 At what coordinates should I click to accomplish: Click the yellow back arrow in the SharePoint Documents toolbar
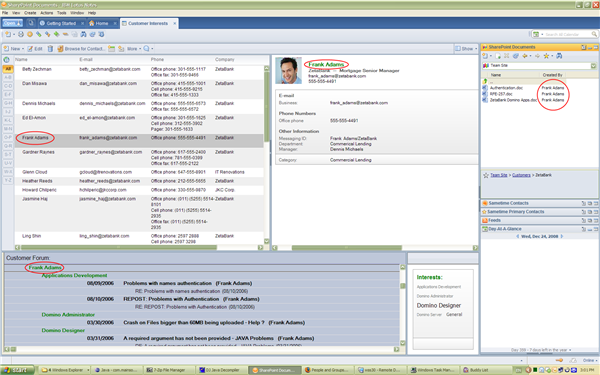click(x=525, y=56)
